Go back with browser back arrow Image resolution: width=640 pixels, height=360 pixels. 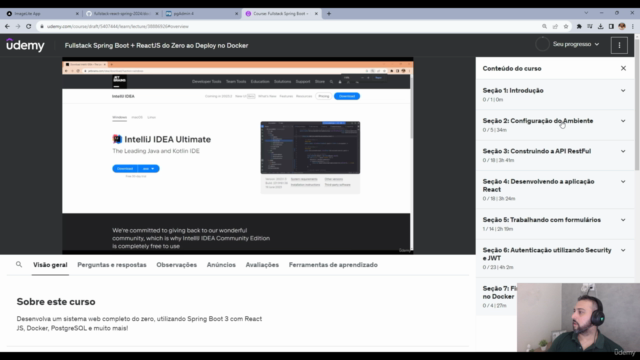7,26
